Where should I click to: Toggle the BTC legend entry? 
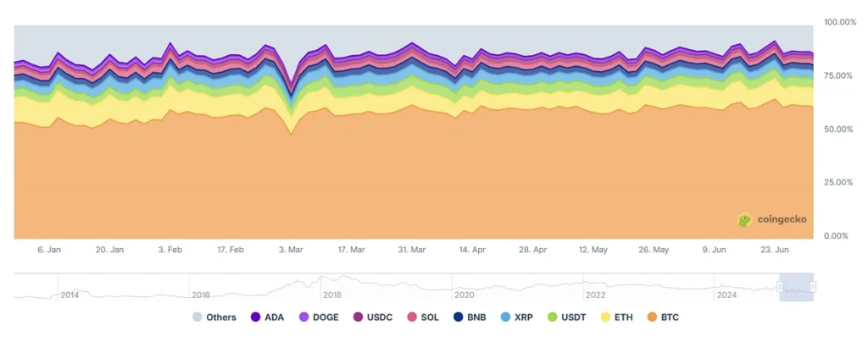(651, 317)
